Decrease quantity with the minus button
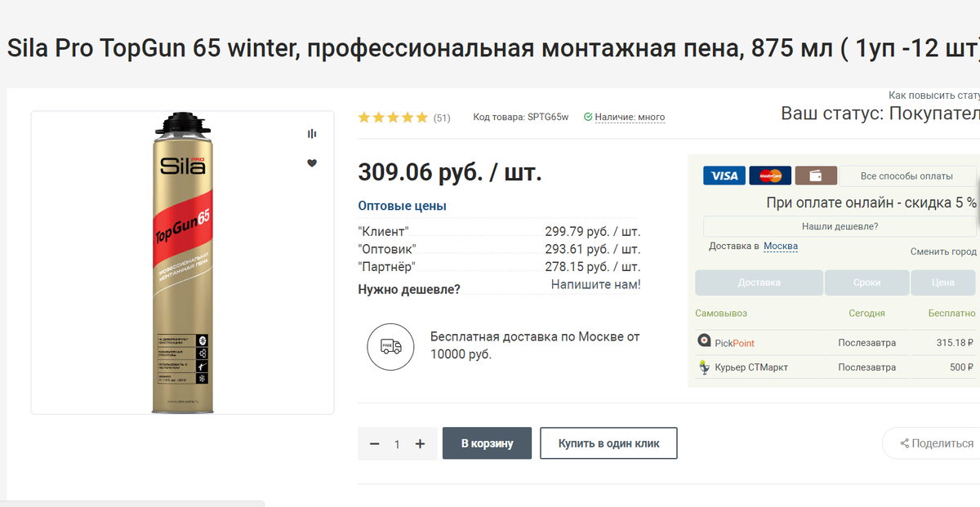The height and width of the screenshot is (507, 980). [375, 444]
